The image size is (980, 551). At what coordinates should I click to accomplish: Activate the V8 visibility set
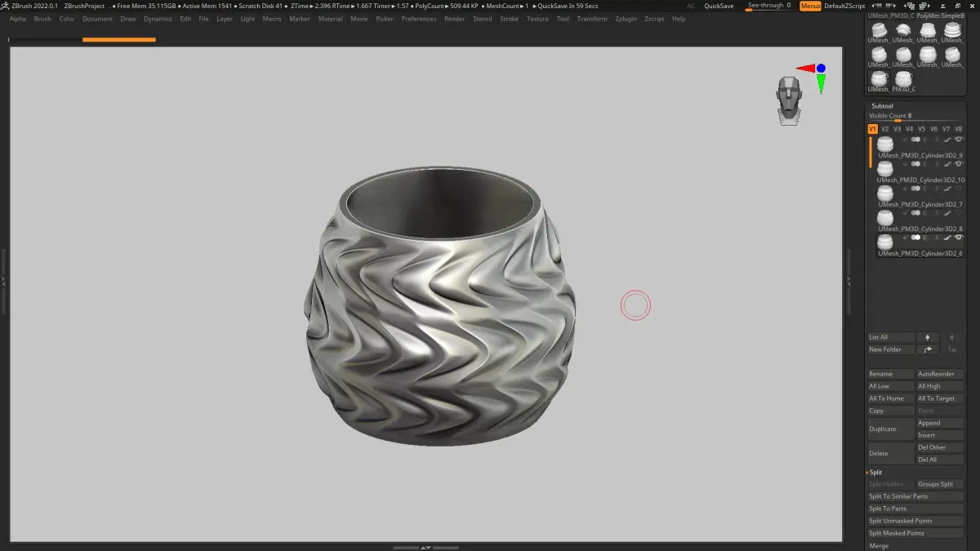[958, 129]
